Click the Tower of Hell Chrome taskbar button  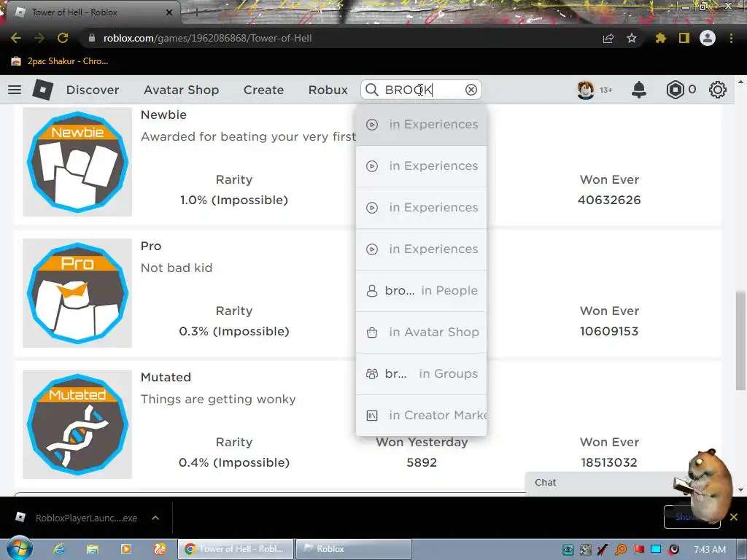click(x=236, y=549)
